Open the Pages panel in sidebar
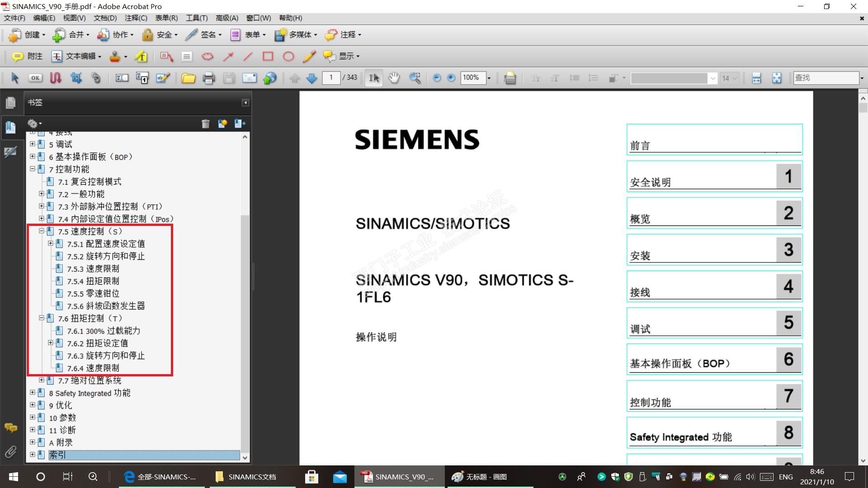Screen dimensions: 868x488 10,103
